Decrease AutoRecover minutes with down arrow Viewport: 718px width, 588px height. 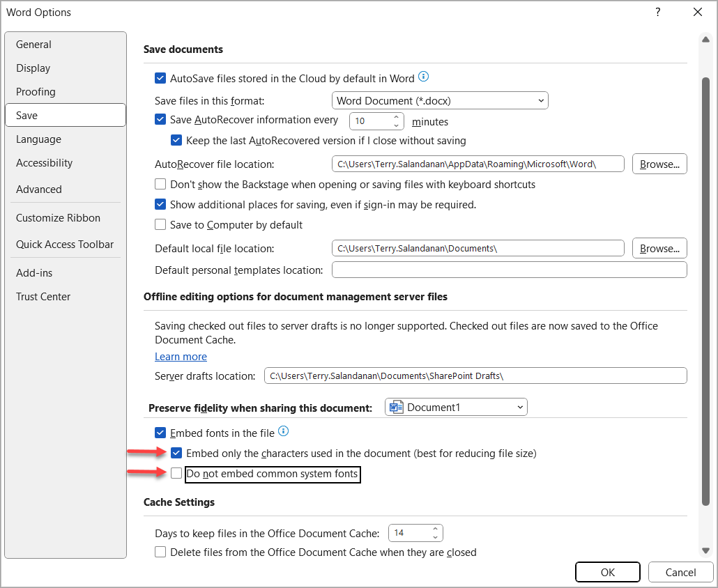pos(397,125)
